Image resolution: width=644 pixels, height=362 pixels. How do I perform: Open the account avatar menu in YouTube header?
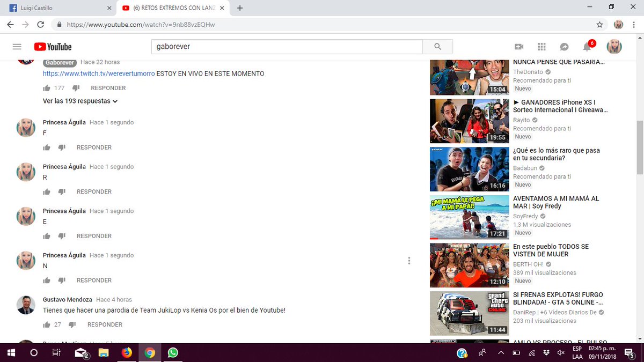tap(614, 47)
